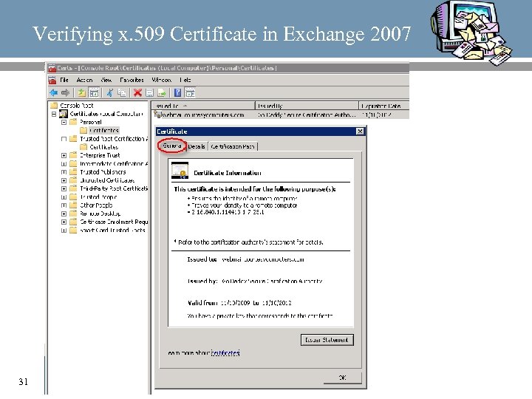Image resolution: width=532 pixels, height=399 pixels.
Task: Open Properties from the toolbar icon
Action: pyautogui.click(x=149, y=92)
